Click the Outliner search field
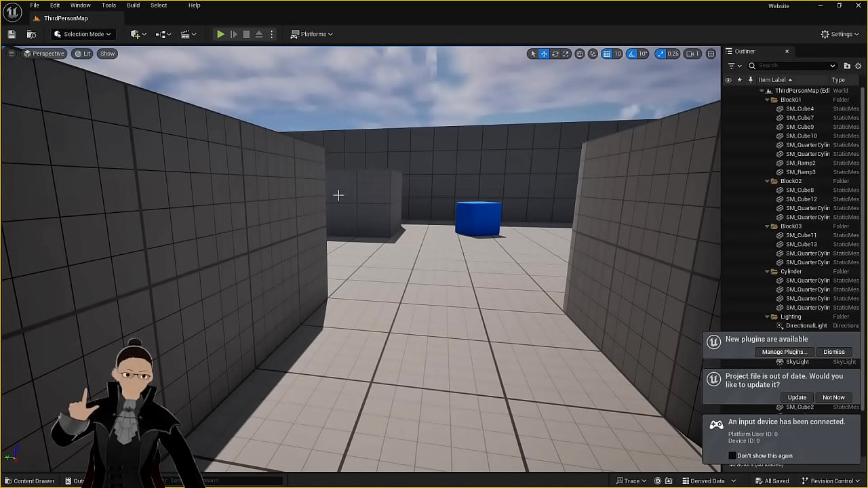The image size is (868, 488). click(x=793, y=66)
